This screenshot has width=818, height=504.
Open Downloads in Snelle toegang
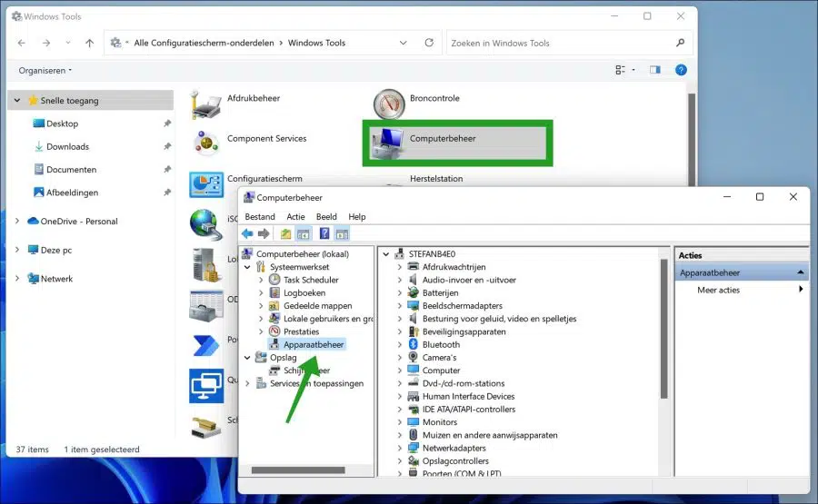pos(68,146)
